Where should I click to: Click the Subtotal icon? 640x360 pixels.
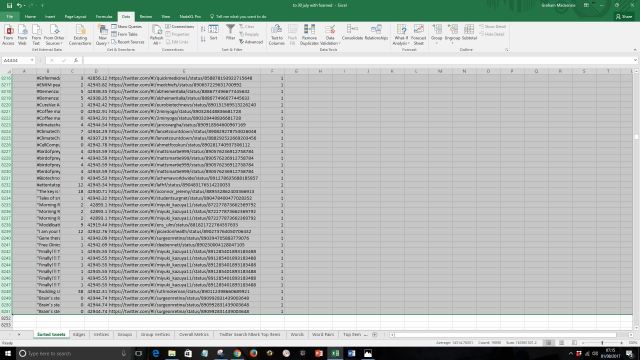click(469, 32)
